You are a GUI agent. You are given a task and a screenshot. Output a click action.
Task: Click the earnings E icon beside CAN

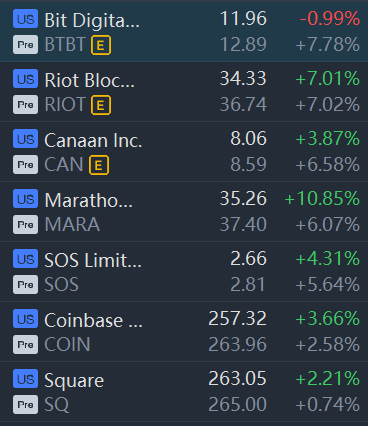click(99, 165)
